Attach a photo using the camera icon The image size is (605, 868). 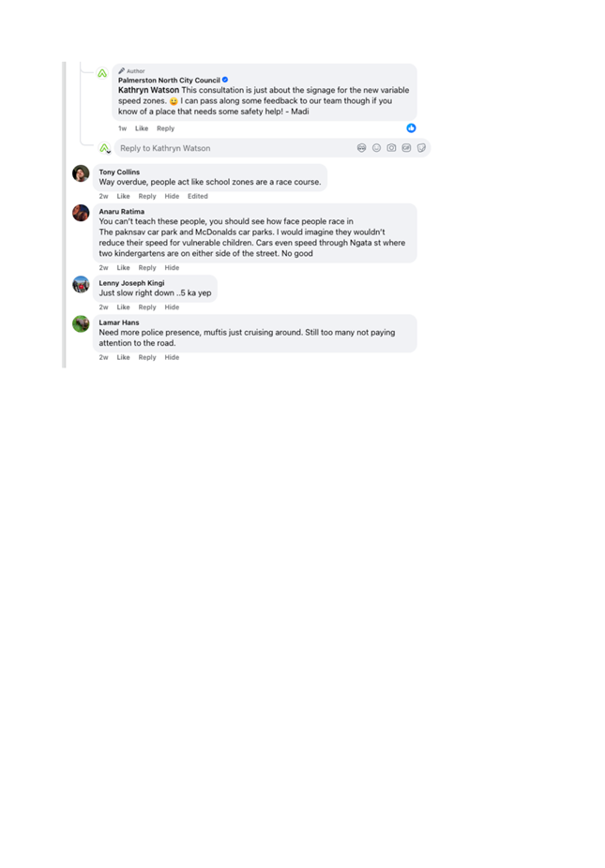391,148
